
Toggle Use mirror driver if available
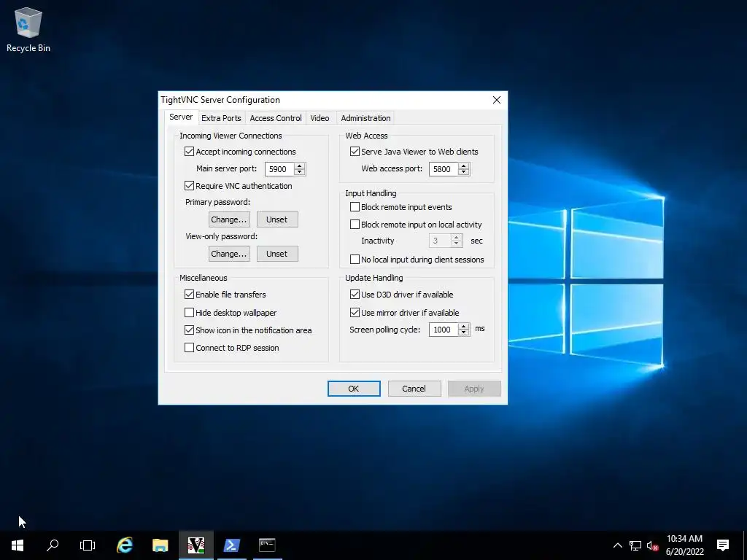click(355, 312)
